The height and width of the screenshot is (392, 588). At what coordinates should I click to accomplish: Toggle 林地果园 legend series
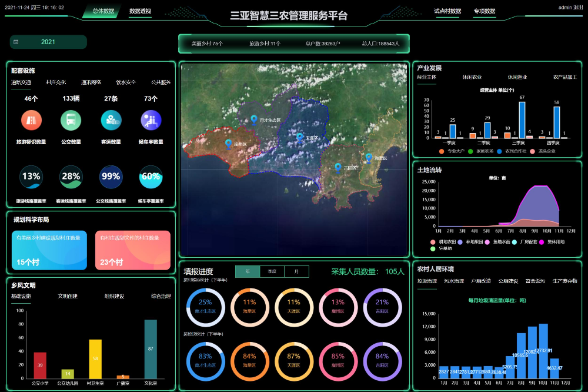pyautogui.click(x=470, y=242)
